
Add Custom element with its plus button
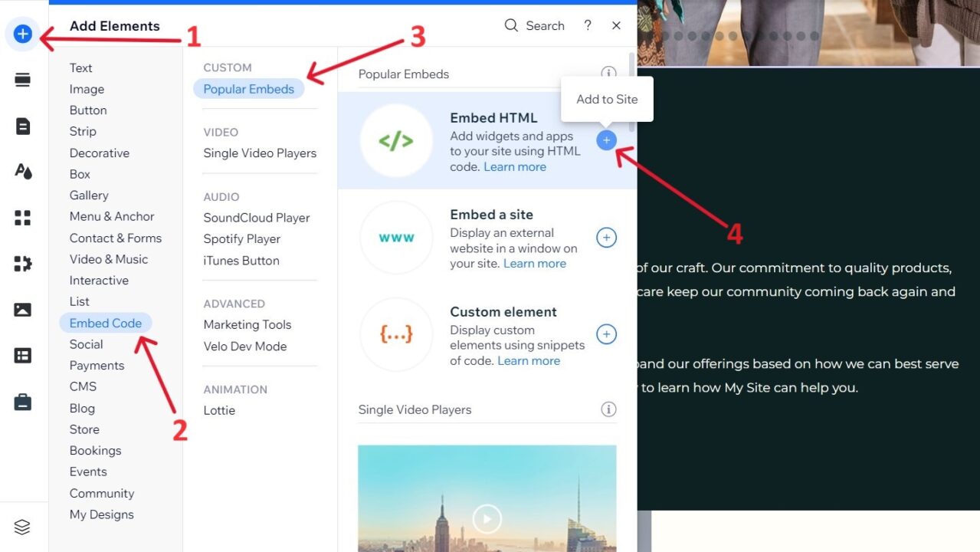point(606,334)
